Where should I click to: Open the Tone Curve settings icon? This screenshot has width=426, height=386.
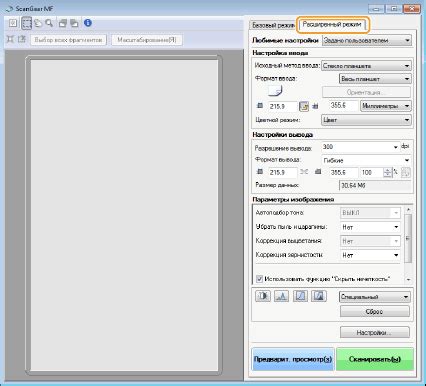pos(300,296)
